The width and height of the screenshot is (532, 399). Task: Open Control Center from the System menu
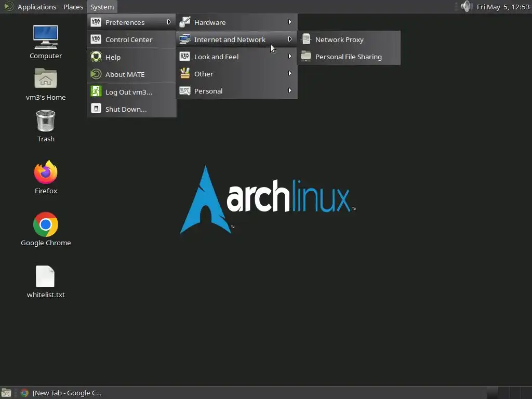[x=131, y=39]
